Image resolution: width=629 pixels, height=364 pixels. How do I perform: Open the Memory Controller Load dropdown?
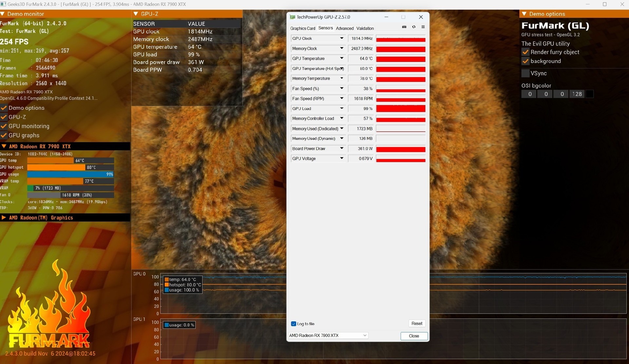pyautogui.click(x=342, y=118)
